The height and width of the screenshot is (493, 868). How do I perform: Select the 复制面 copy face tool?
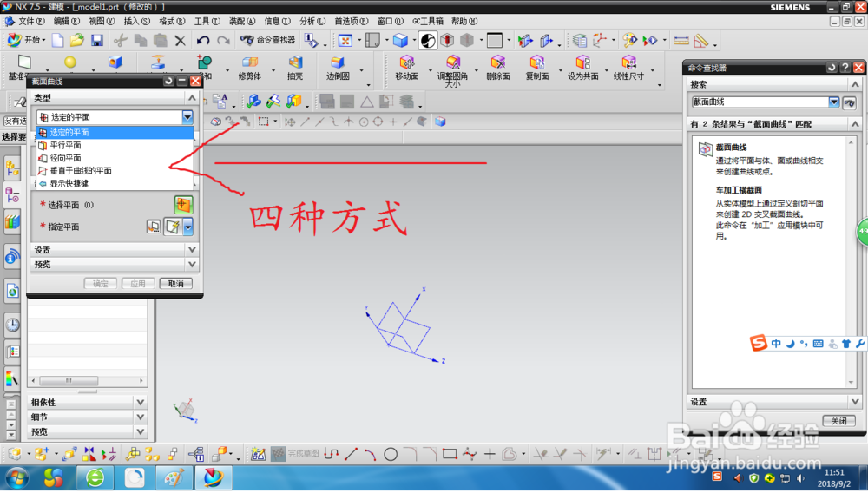(537, 68)
